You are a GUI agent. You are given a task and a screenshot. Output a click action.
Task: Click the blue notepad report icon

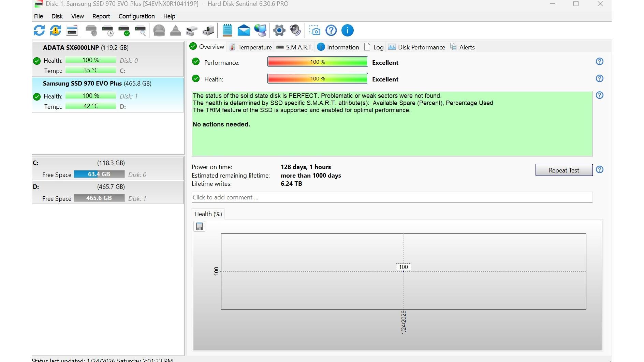click(227, 31)
